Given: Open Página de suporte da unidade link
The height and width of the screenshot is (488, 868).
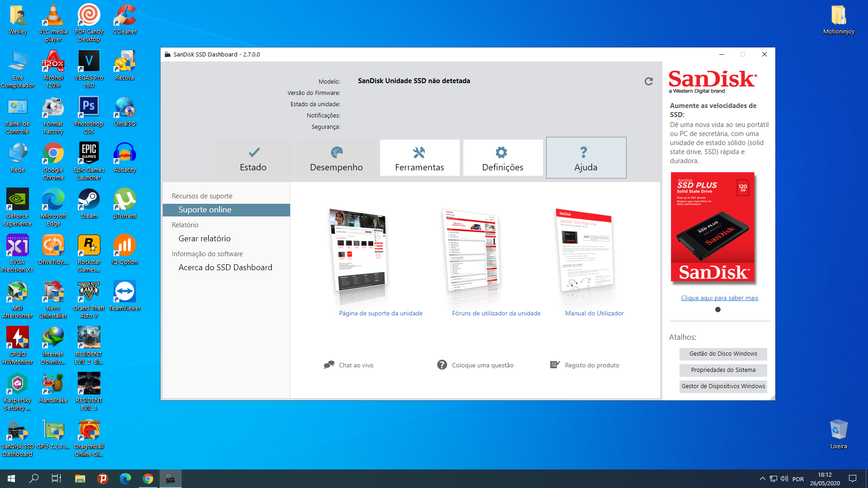Looking at the screenshot, I should click(381, 313).
